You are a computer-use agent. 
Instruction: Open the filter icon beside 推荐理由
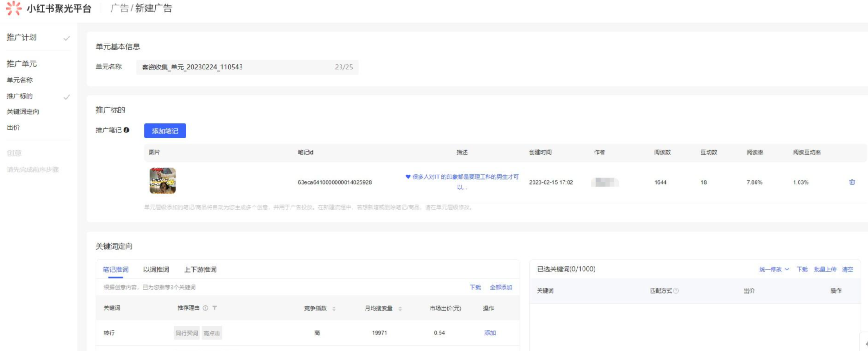click(x=215, y=308)
